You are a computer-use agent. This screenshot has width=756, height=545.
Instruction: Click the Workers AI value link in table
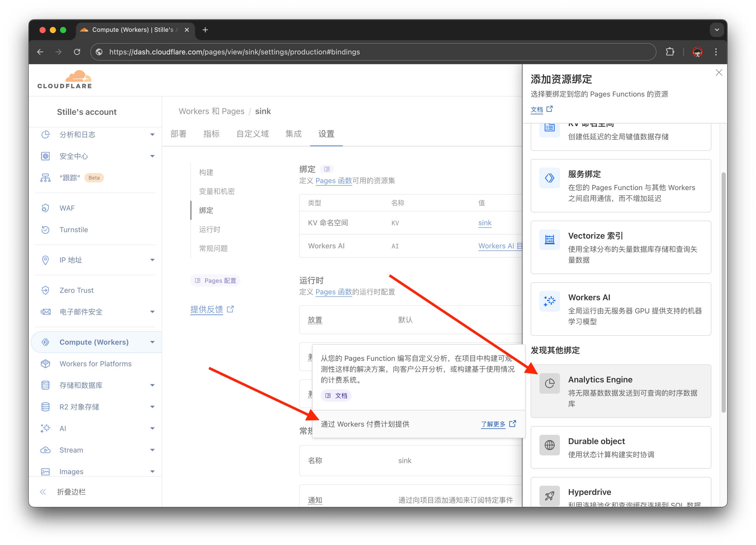(x=500, y=246)
